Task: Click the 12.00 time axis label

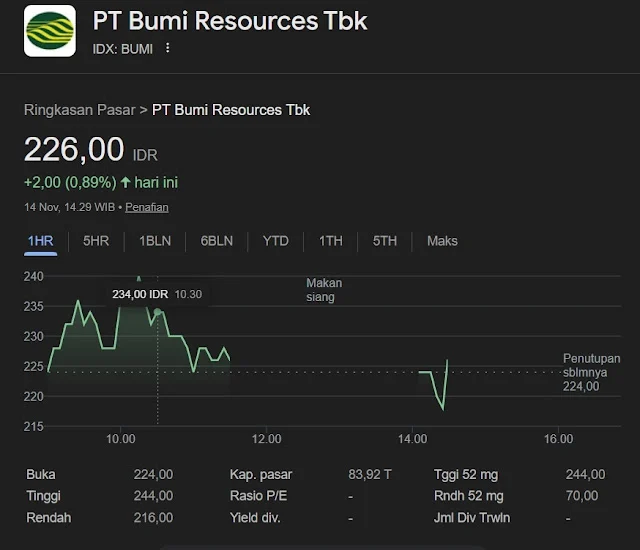Action: pyautogui.click(x=267, y=439)
